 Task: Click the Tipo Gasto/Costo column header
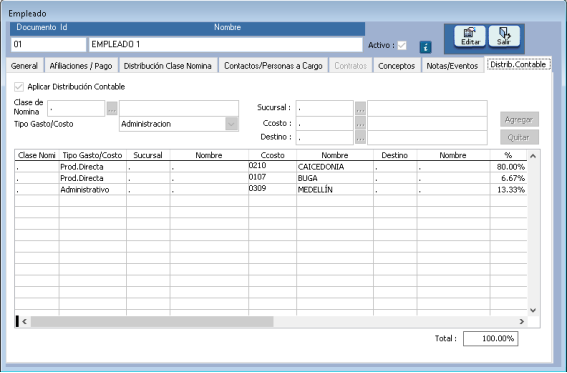(x=93, y=155)
